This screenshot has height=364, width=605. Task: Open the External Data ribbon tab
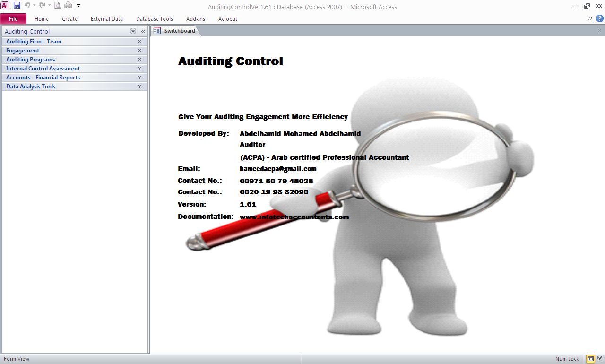(107, 19)
